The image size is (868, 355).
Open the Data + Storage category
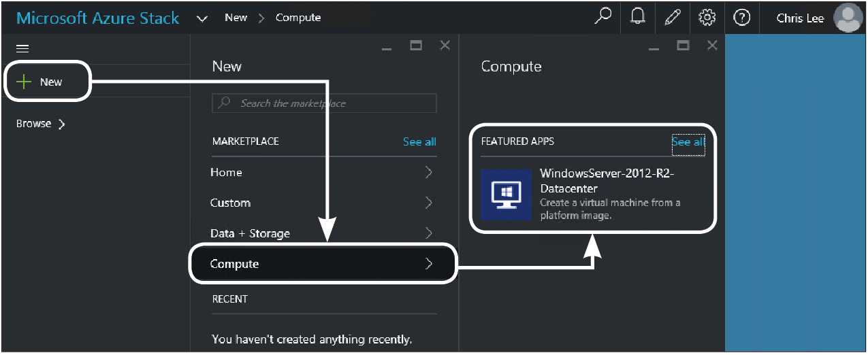(x=324, y=233)
